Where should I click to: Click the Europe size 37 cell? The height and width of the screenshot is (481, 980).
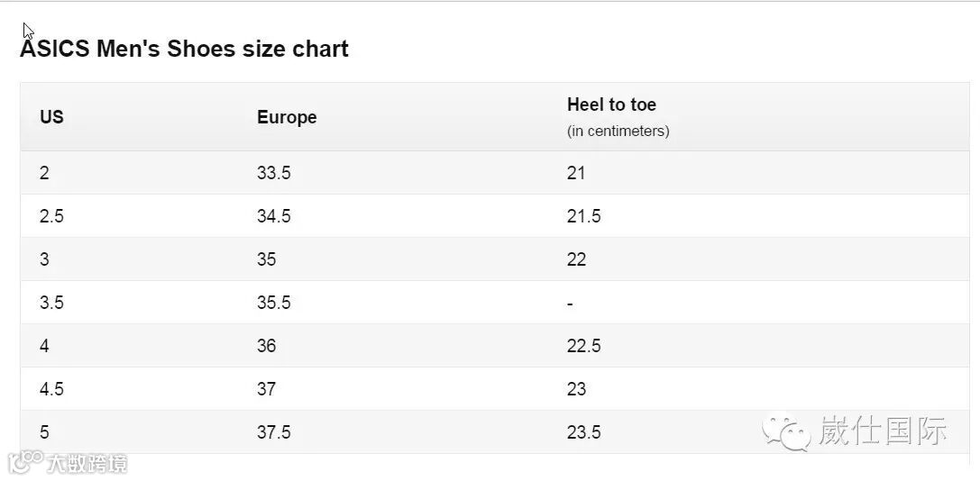tap(266, 389)
